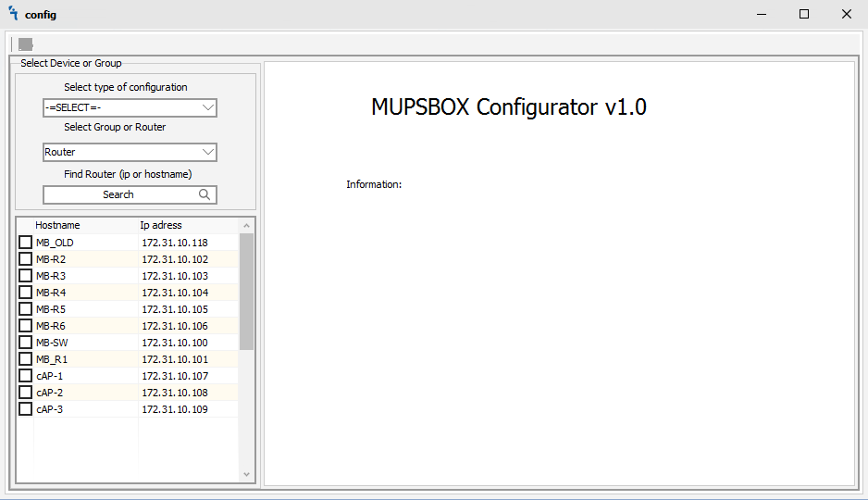Select the 172.31.10.105 IP address entry
This screenshot has height=500, width=868.
tap(175, 309)
